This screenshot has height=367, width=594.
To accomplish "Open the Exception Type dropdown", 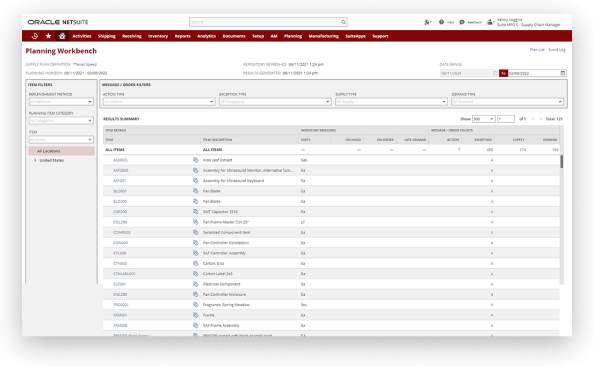I will click(275, 102).
